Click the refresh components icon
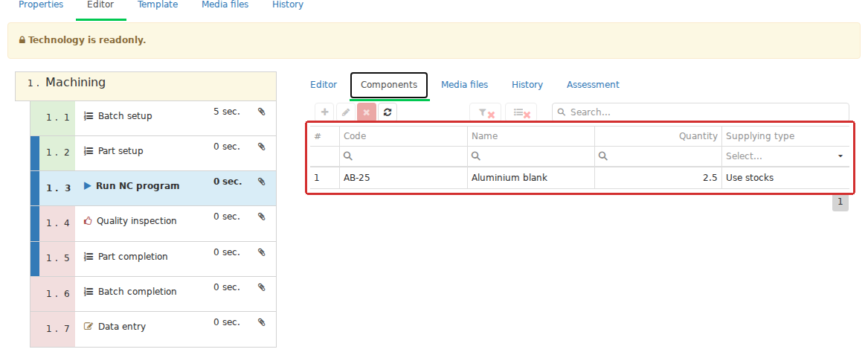 (x=388, y=112)
